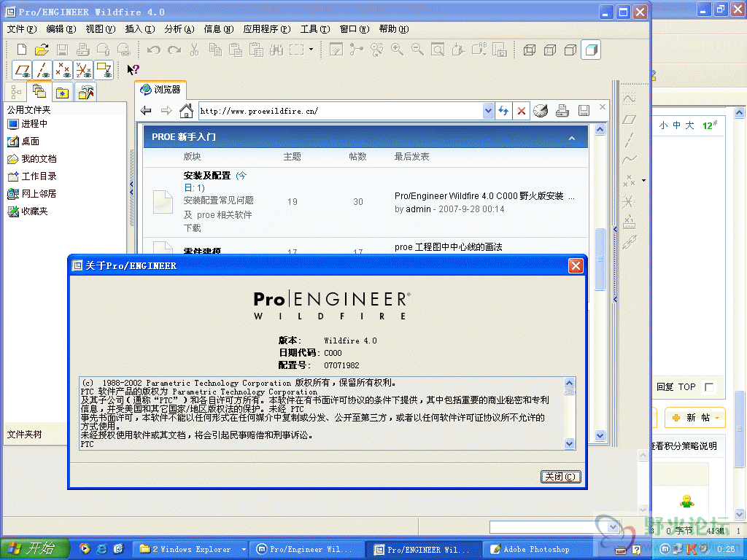Open a file using the Open folder icon

click(42, 50)
